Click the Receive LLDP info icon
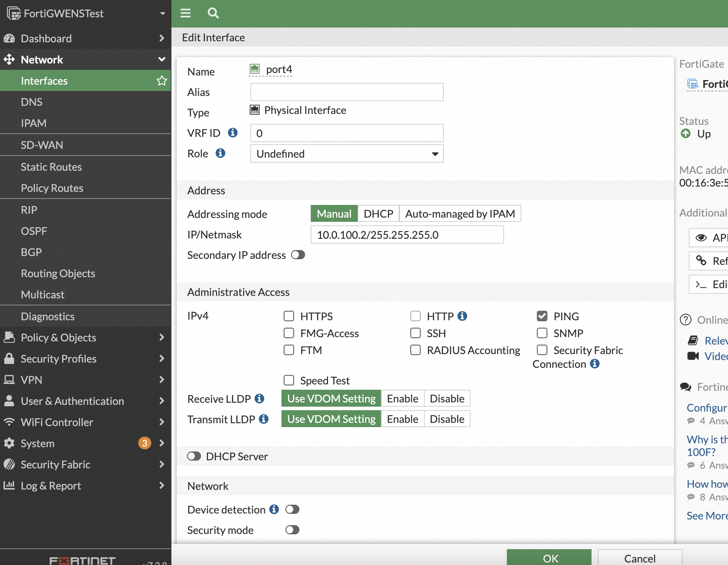 pos(260,399)
